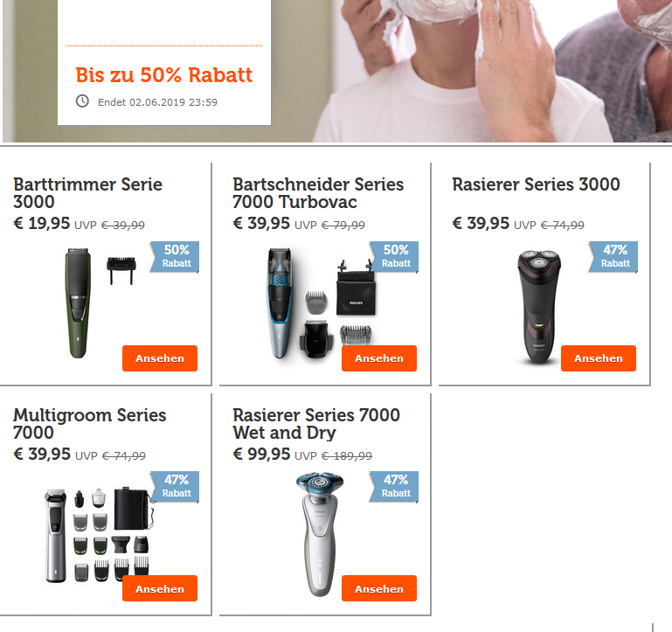Click the Bis zu 50% Rabatt headline

pyautogui.click(x=164, y=75)
